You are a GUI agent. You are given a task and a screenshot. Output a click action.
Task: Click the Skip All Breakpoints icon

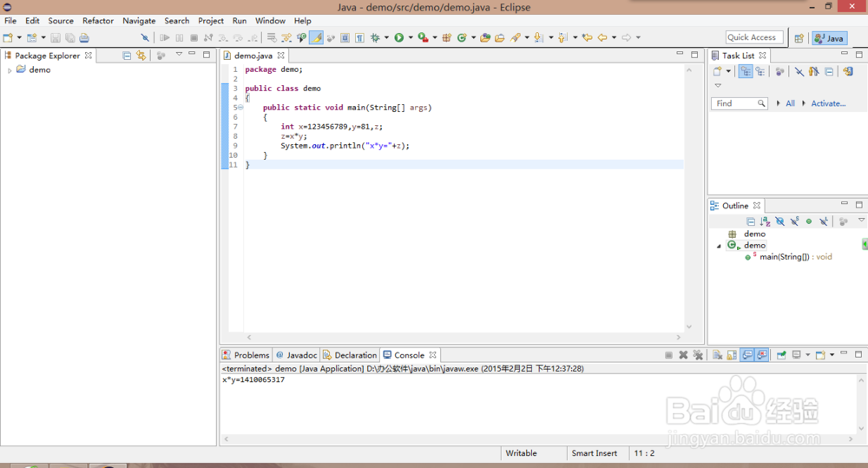point(144,37)
